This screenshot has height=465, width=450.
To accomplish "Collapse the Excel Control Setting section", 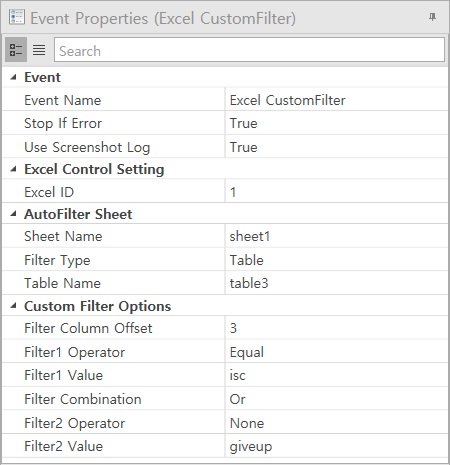I will [13, 169].
